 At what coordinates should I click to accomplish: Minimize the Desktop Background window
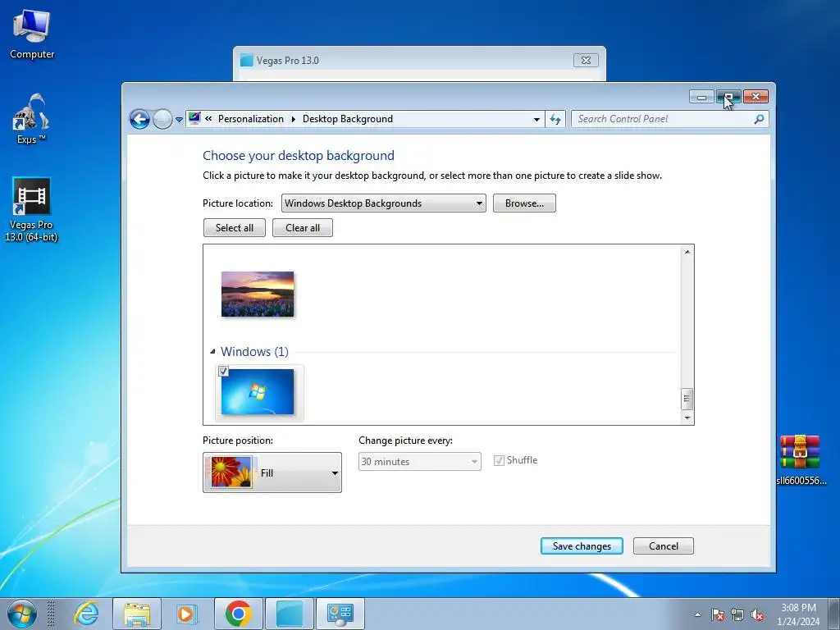[x=701, y=97]
